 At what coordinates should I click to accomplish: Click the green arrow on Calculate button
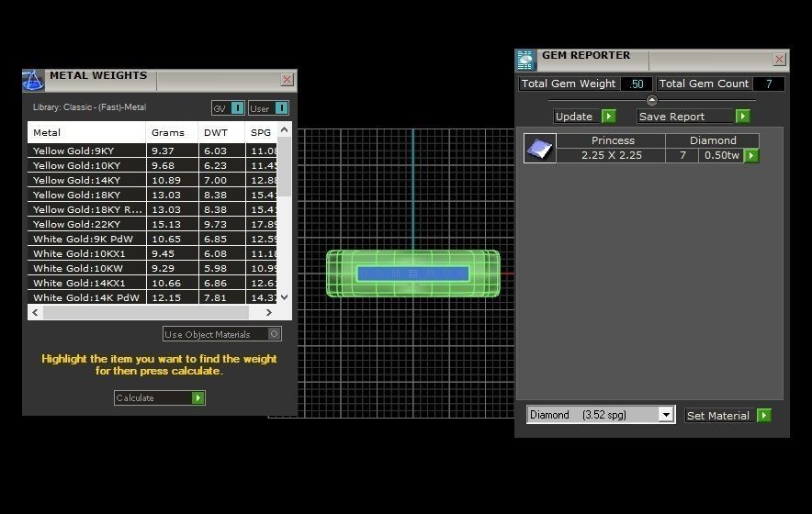click(197, 397)
